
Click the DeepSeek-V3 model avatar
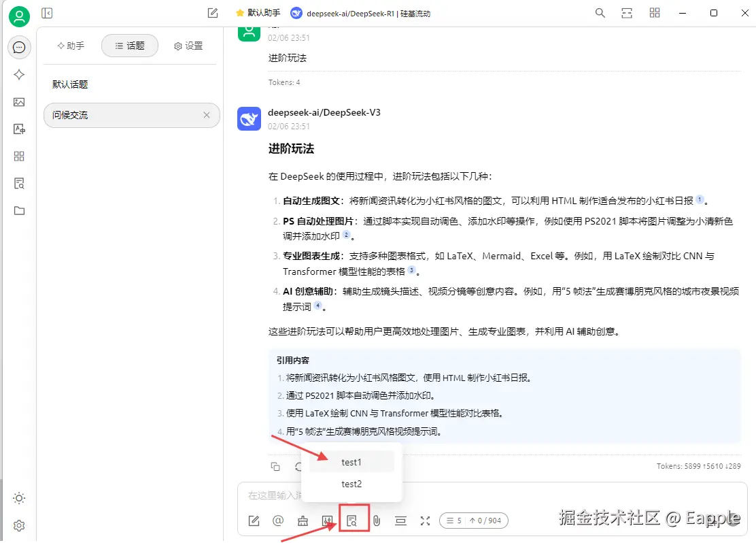tap(249, 118)
